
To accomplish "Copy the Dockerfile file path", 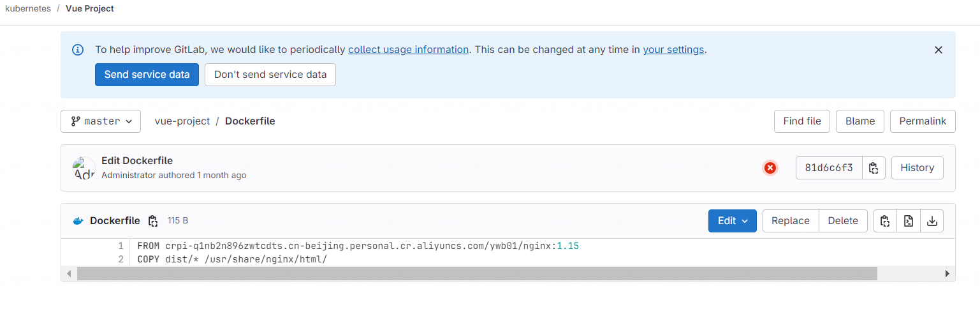I will 153,221.
